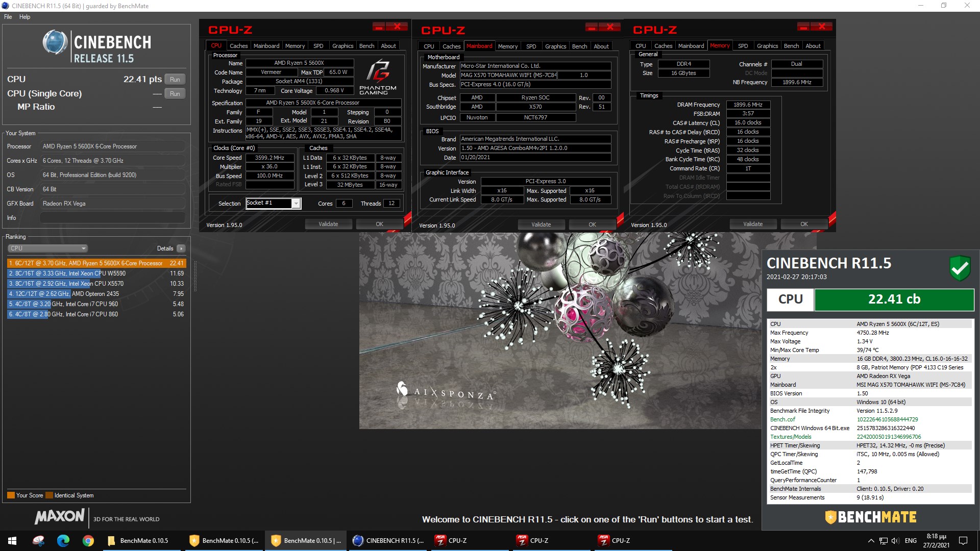Open SPD tab in Mainboard CPU-Z window

[x=531, y=46]
